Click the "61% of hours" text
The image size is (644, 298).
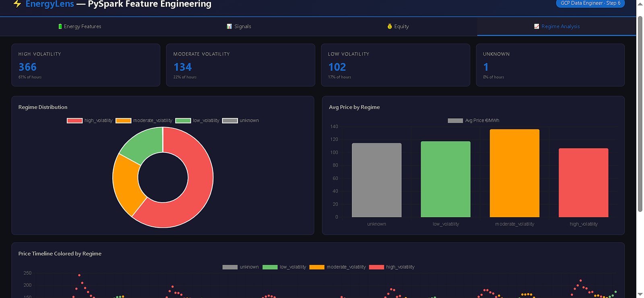30,77
